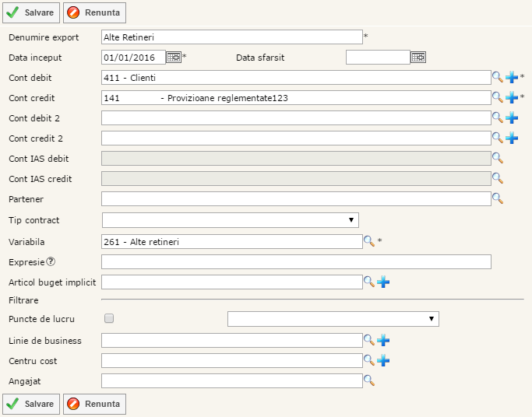This screenshot has width=532, height=417.
Task: Click magnifier beside Cont debit 2
Action: click(498, 117)
